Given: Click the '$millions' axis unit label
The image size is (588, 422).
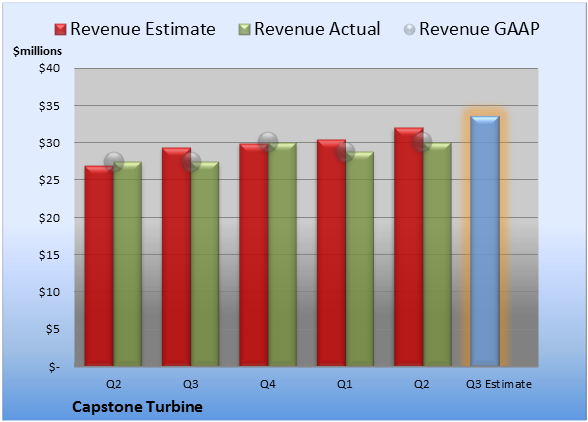Looking at the screenshot, I should tap(37, 51).
